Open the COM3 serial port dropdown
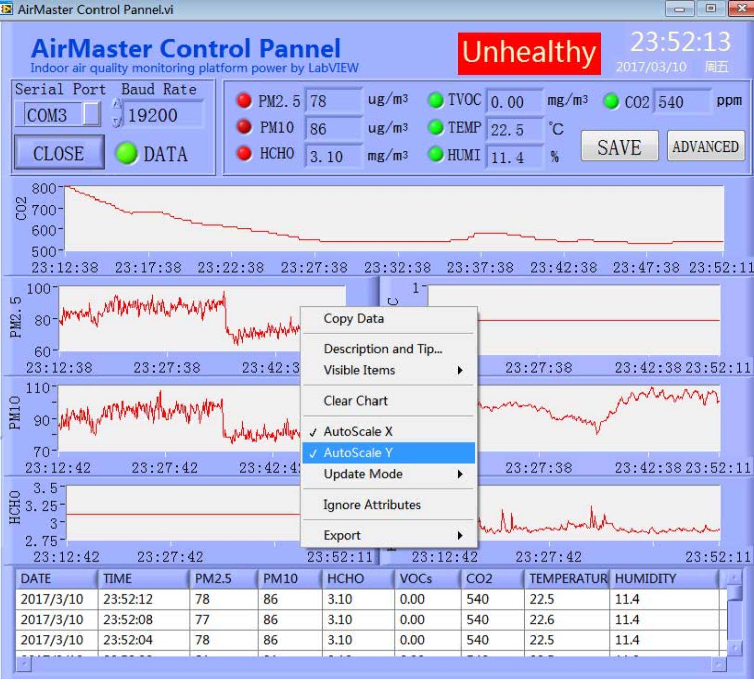This screenshot has width=754, height=700. point(91,114)
